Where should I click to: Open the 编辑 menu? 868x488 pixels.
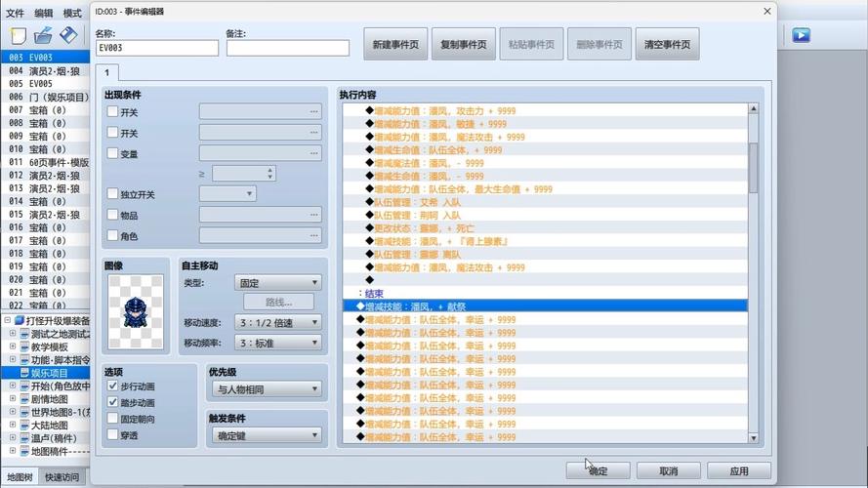click(x=44, y=13)
